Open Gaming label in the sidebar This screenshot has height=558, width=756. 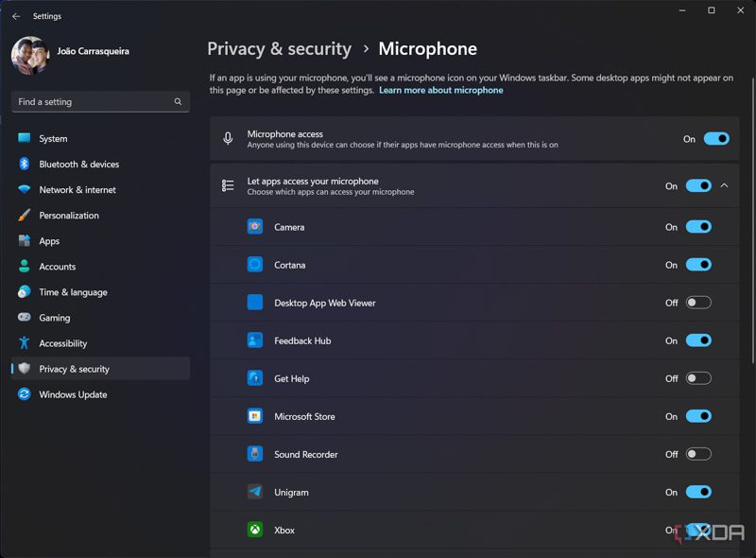click(55, 318)
